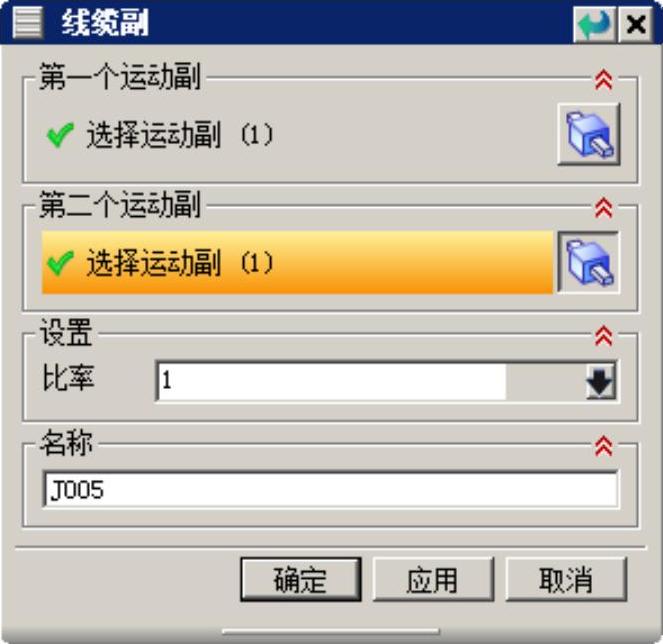Click the green checkmark in highlighted 第二个运动副 row
This screenshot has height=644, width=663.
pyautogui.click(x=60, y=263)
